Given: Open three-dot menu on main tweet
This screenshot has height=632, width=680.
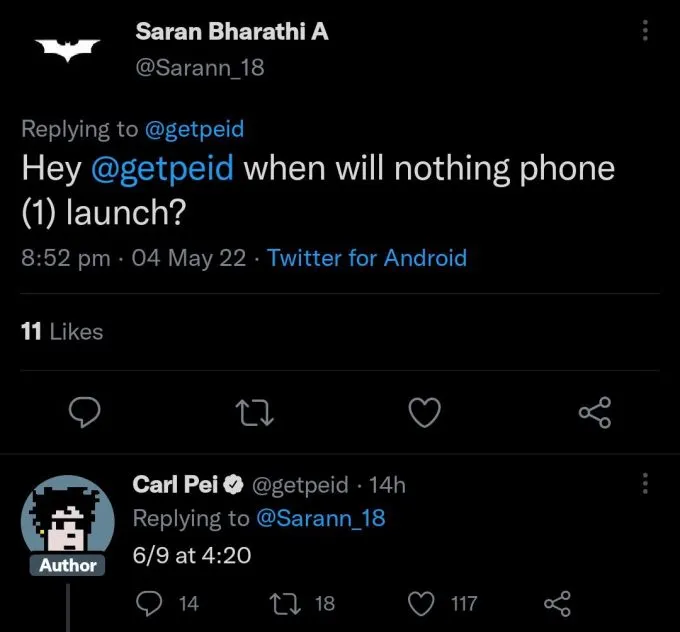Looking at the screenshot, I should click(645, 31).
